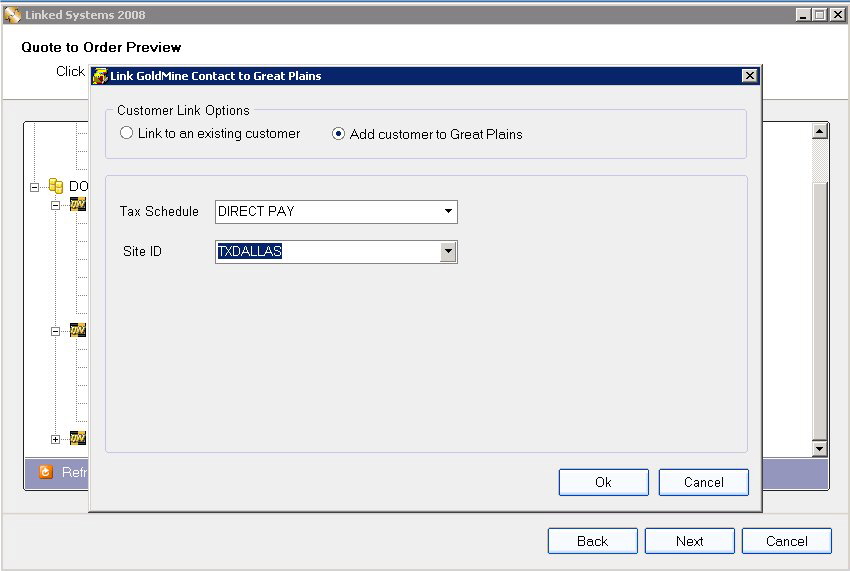The width and height of the screenshot is (850, 571).
Task: Collapse the first QW quote node
Action: [x=55, y=206]
